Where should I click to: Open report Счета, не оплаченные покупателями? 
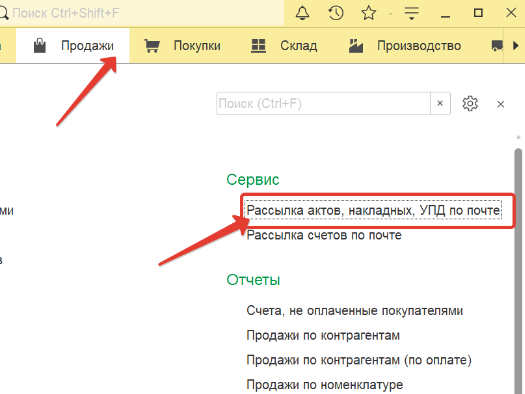[355, 311]
